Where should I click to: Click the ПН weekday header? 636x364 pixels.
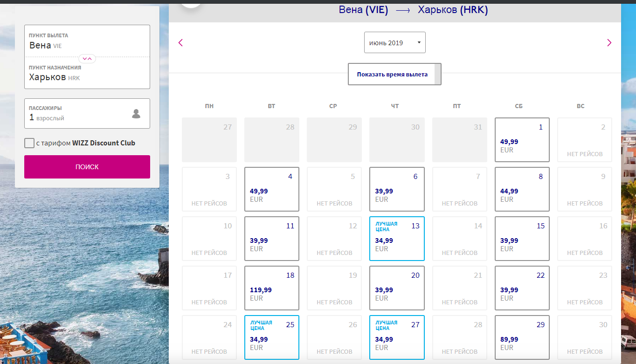pyautogui.click(x=209, y=106)
